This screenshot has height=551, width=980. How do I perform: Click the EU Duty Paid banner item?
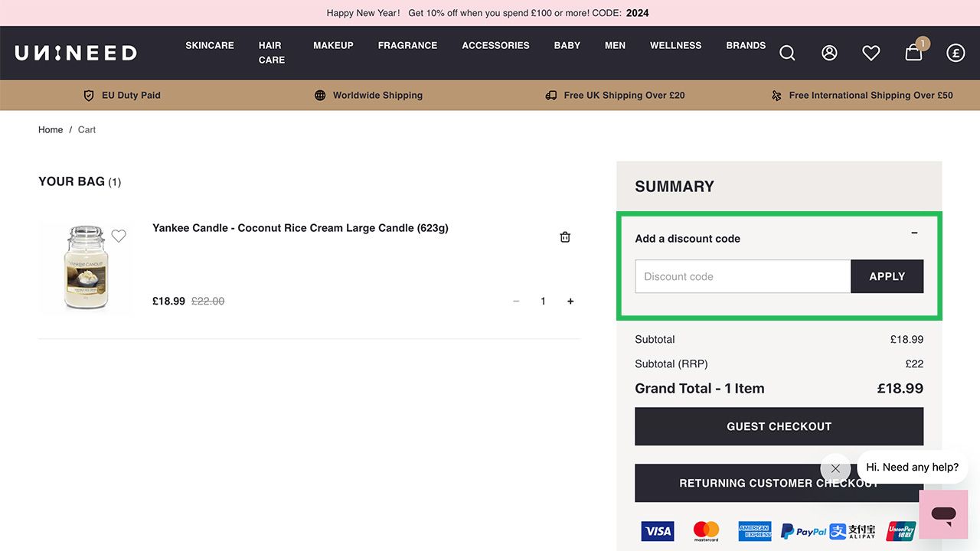[x=122, y=96]
